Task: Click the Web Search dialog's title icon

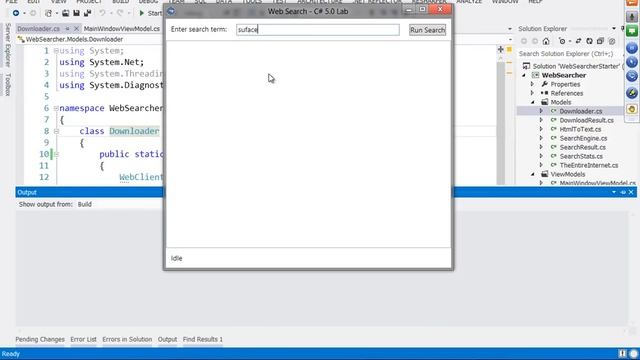Action: 171,11
